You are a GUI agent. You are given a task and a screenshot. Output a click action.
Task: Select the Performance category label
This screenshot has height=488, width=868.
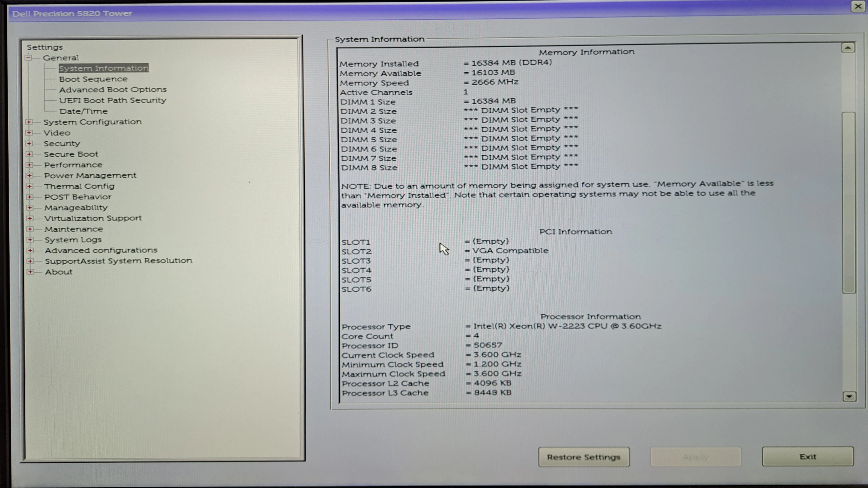coord(73,165)
